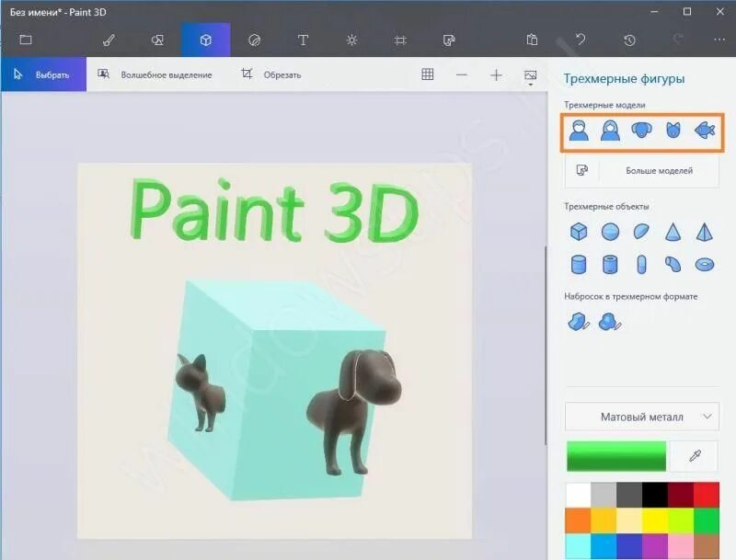
Task: Select the green Paint 3D text object
Action: tap(273, 210)
